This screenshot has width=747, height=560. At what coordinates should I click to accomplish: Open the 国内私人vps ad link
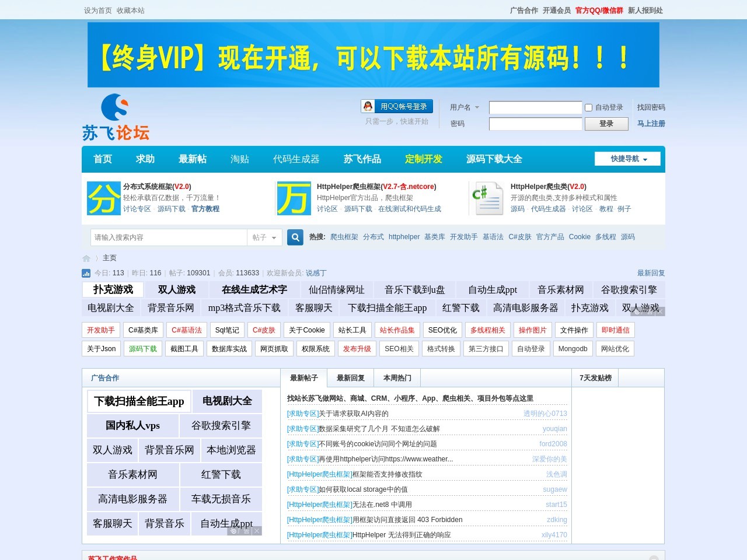click(x=132, y=426)
